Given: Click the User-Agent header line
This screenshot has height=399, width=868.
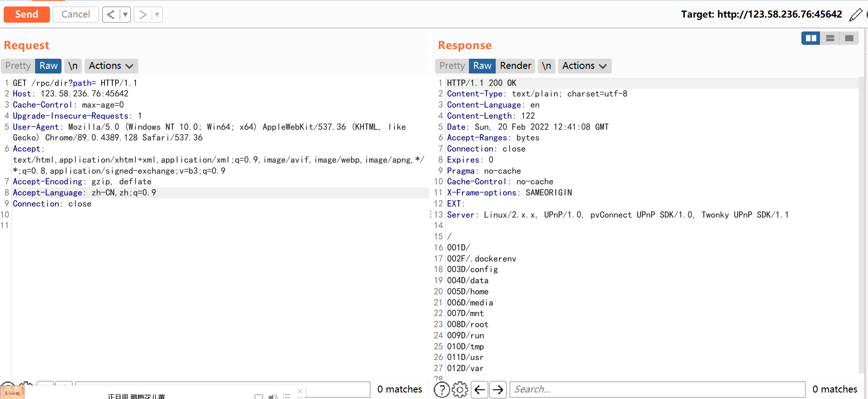Looking at the screenshot, I should 209,132.
